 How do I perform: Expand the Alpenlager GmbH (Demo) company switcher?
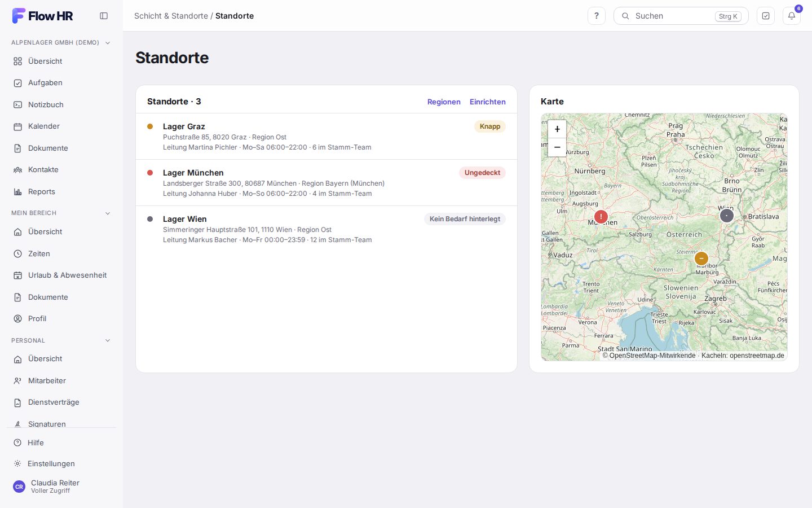coord(61,42)
